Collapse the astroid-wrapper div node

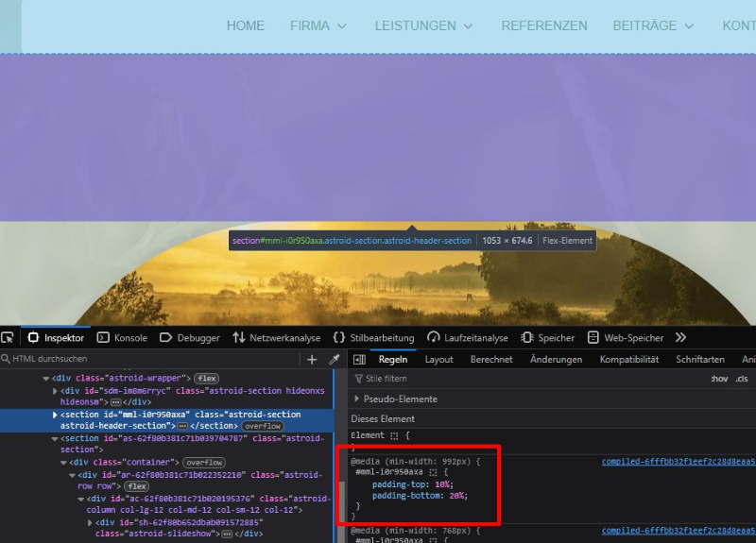click(x=46, y=379)
